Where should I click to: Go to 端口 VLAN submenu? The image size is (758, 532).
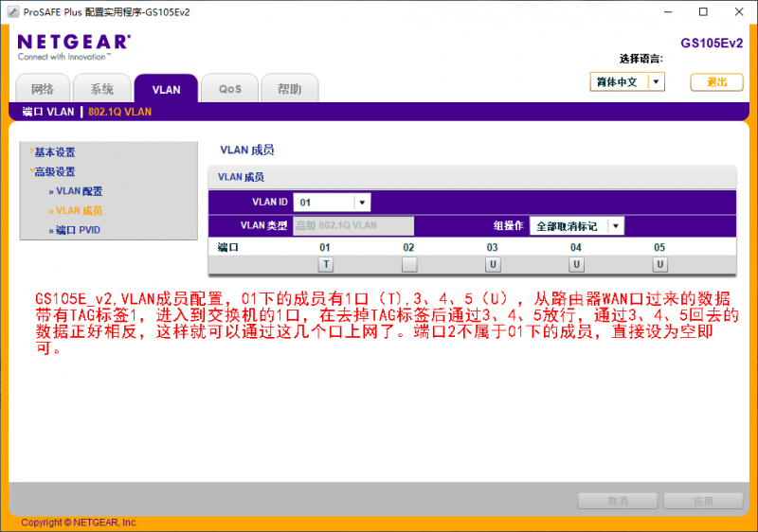tap(48, 112)
